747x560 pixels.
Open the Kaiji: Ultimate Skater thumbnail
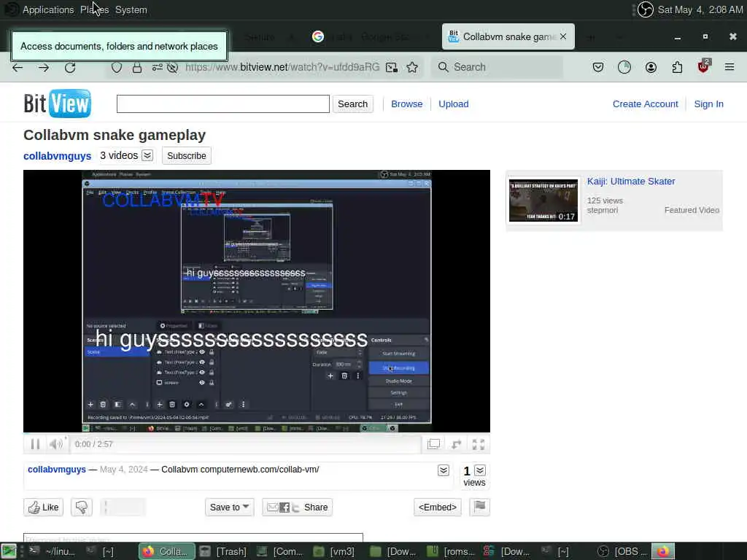tap(543, 201)
